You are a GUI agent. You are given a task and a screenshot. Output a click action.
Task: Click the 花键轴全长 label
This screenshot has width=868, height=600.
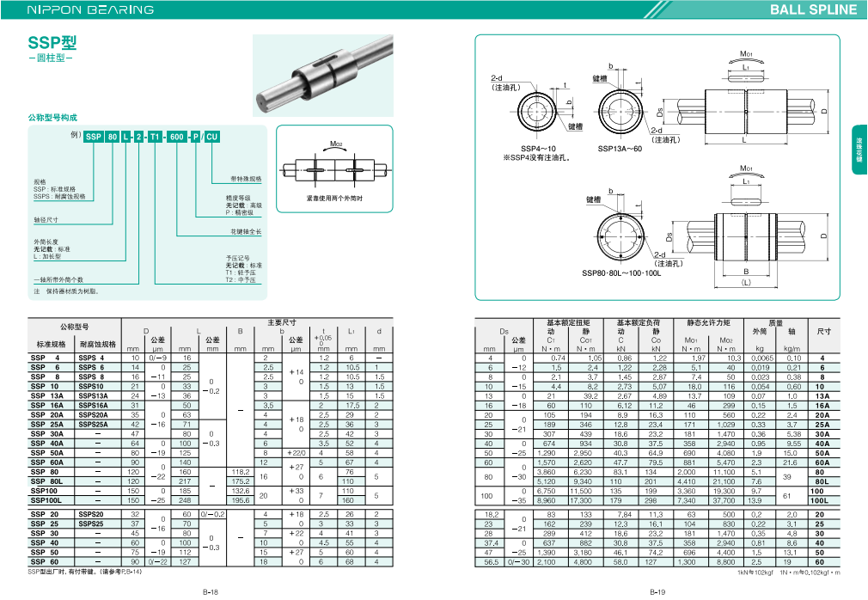pos(247,231)
